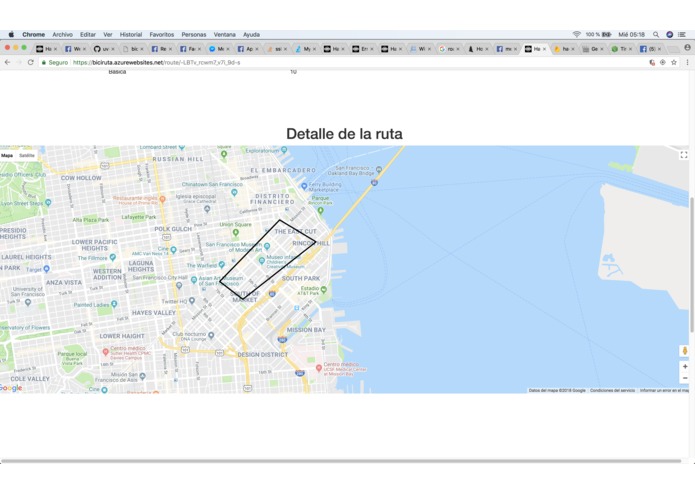Click the red extension icon in address bar
Screen dimensions: 695x494
[x=652, y=62]
